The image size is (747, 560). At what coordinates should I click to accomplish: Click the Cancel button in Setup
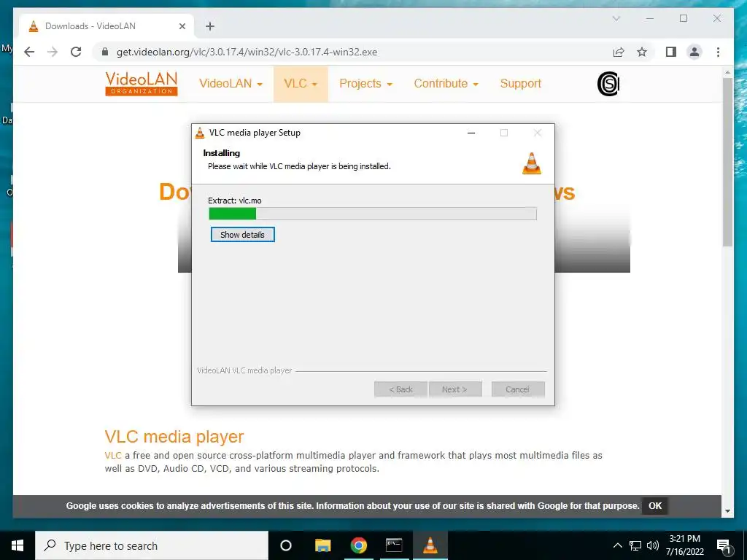pyautogui.click(x=518, y=389)
